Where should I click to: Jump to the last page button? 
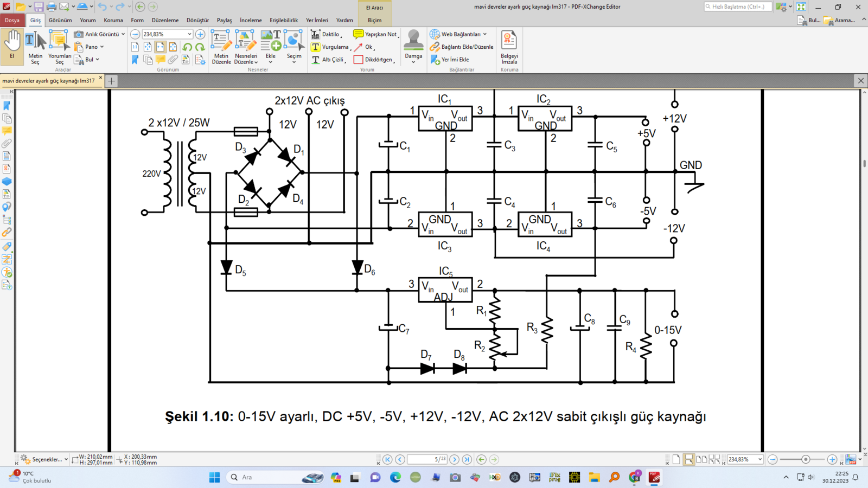[x=467, y=459]
